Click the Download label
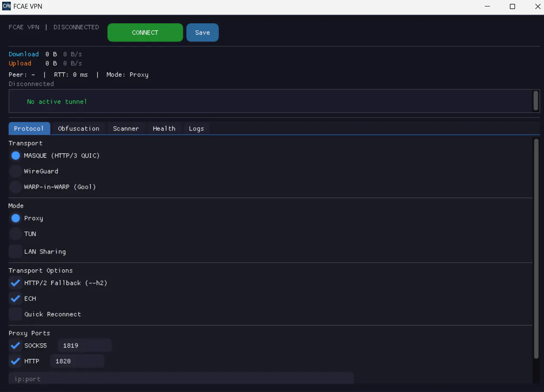Screen dimensions: 544x392 click(x=24, y=54)
